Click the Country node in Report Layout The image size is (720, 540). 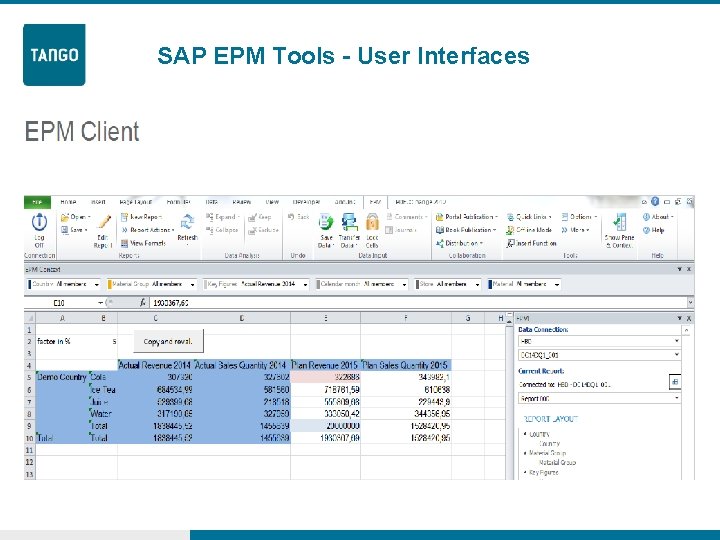click(x=540, y=434)
